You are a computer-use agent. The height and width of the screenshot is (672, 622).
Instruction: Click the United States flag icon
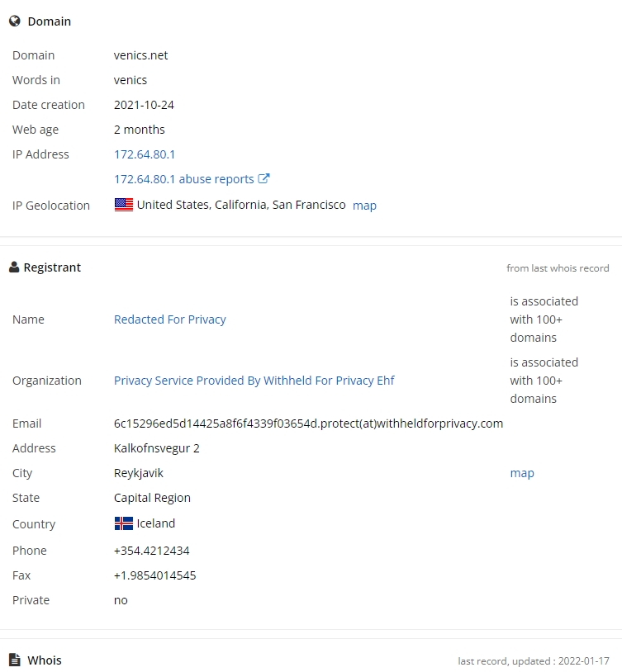click(124, 205)
